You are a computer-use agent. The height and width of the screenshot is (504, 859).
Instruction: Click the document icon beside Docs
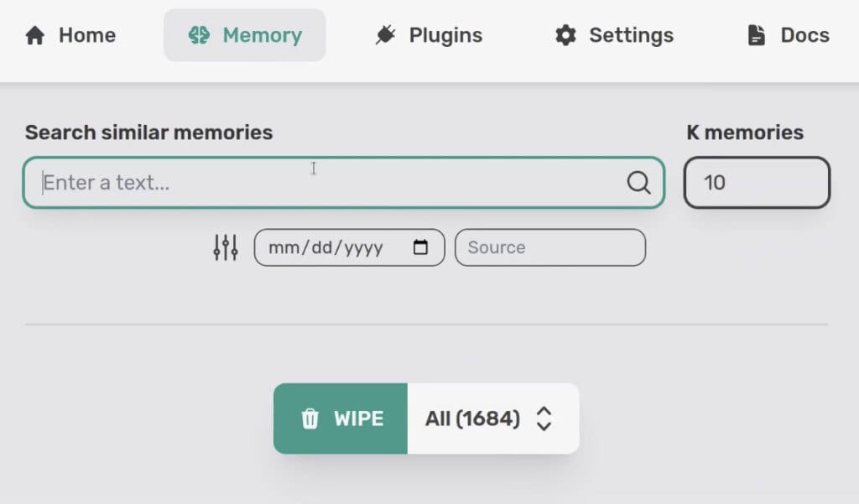757,36
